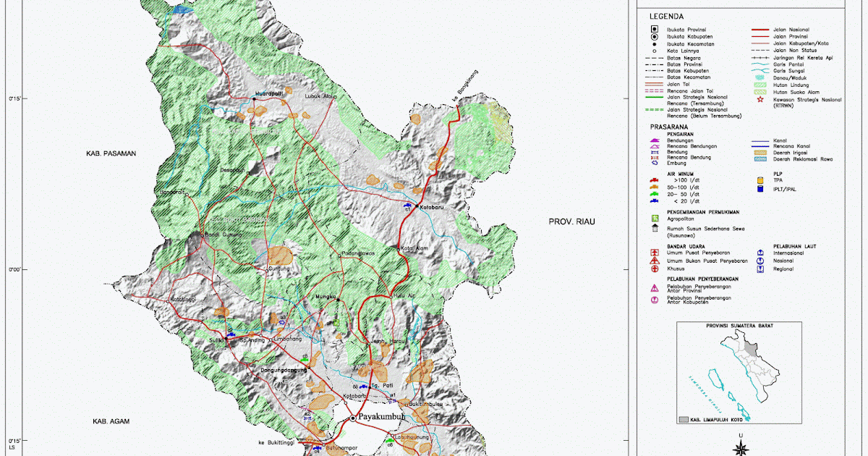Click the Daerah Reklamasi Rawa blue swatch
Image resolution: width=868 pixels, height=456 pixels.
tap(760, 159)
